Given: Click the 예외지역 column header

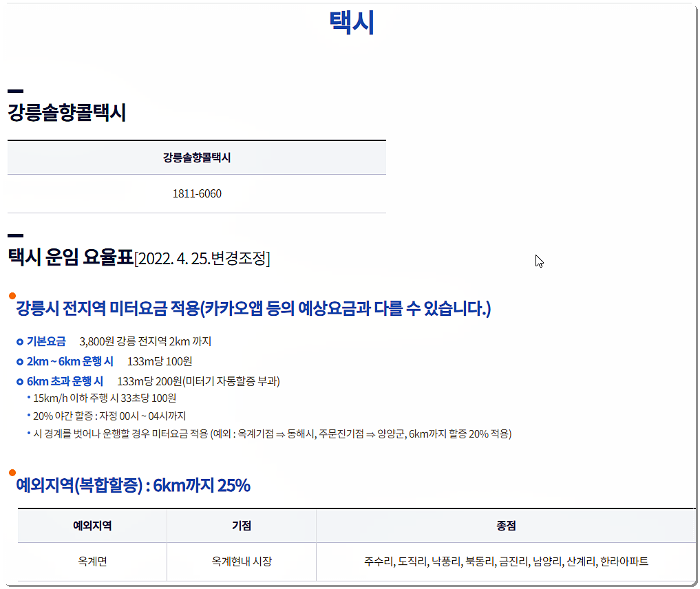Looking at the screenshot, I should click(x=92, y=526).
